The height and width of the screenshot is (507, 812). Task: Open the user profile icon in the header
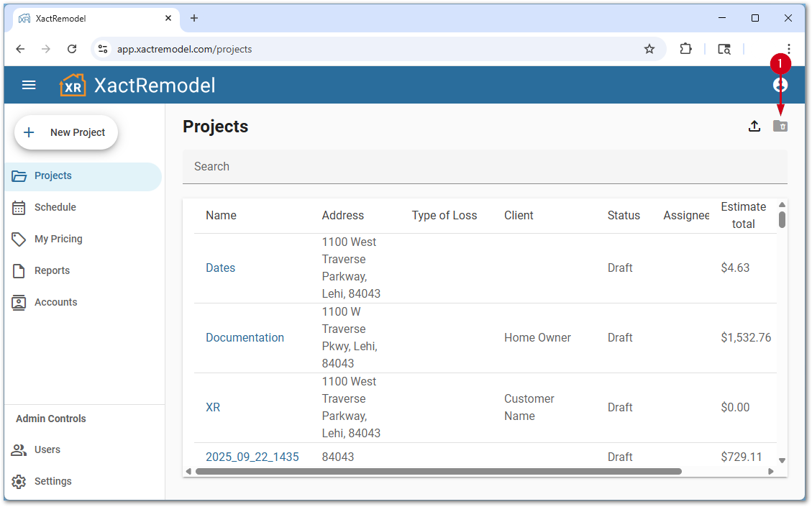(x=780, y=84)
